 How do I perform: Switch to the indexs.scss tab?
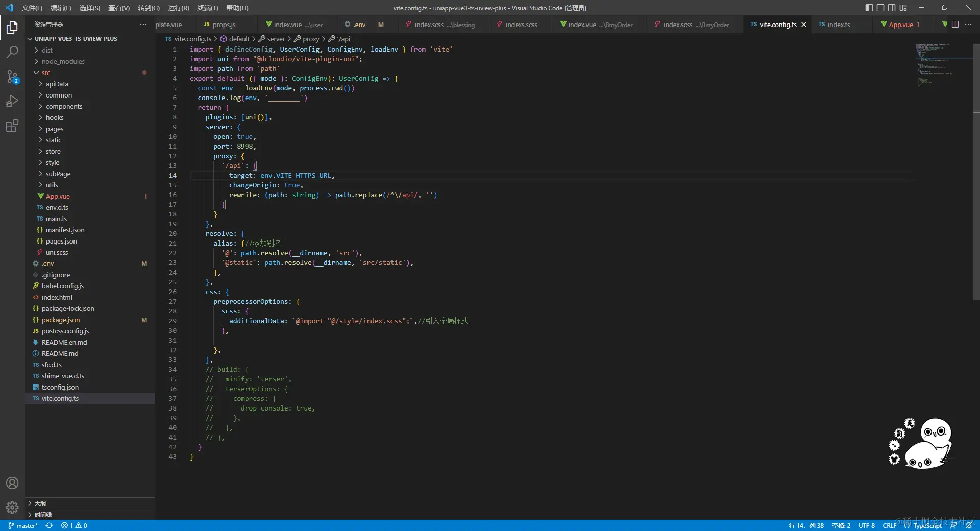tap(521, 25)
